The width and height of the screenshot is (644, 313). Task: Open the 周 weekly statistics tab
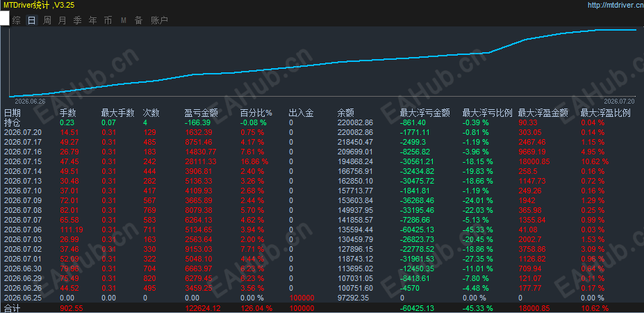(x=47, y=20)
